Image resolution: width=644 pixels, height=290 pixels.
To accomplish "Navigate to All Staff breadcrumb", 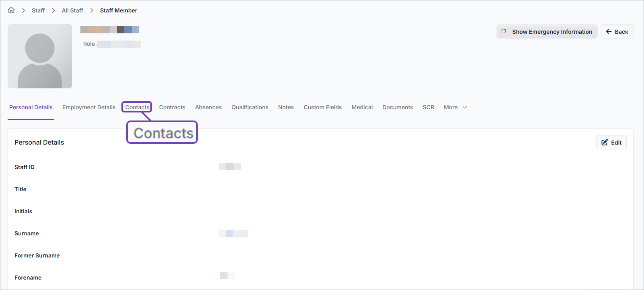I will coord(72,10).
